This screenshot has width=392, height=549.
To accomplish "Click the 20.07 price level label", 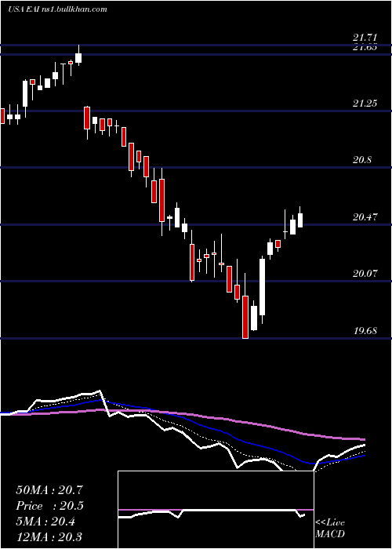I will pyautogui.click(x=365, y=274).
